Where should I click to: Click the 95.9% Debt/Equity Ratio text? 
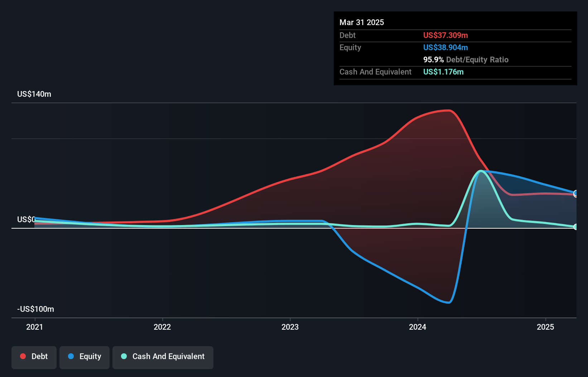point(466,59)
